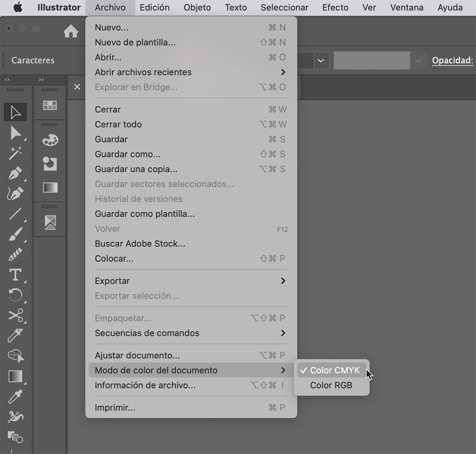Open the Gradient panel icon
476x454 pixels.
pos(50,187)
